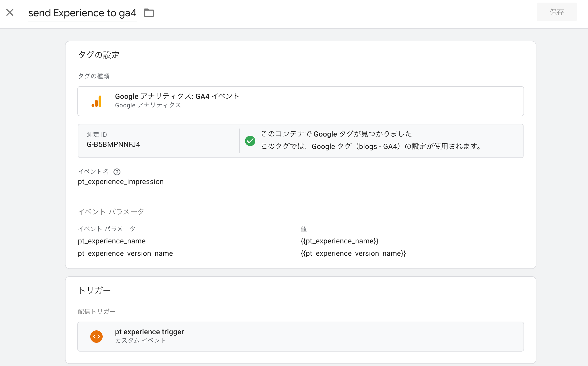Click the event name pt_experience_impression

click(x=121, y=182)
